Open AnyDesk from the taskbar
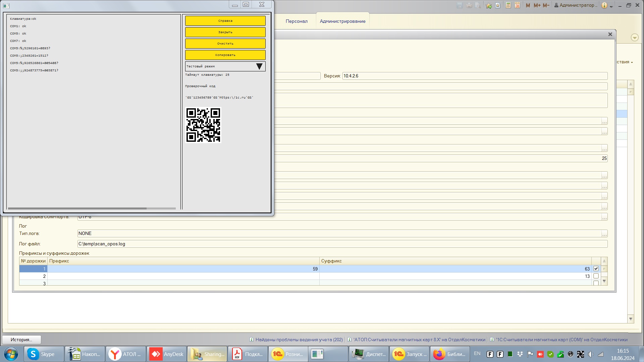Screen dimensions: 644x362 pos(167,354)
